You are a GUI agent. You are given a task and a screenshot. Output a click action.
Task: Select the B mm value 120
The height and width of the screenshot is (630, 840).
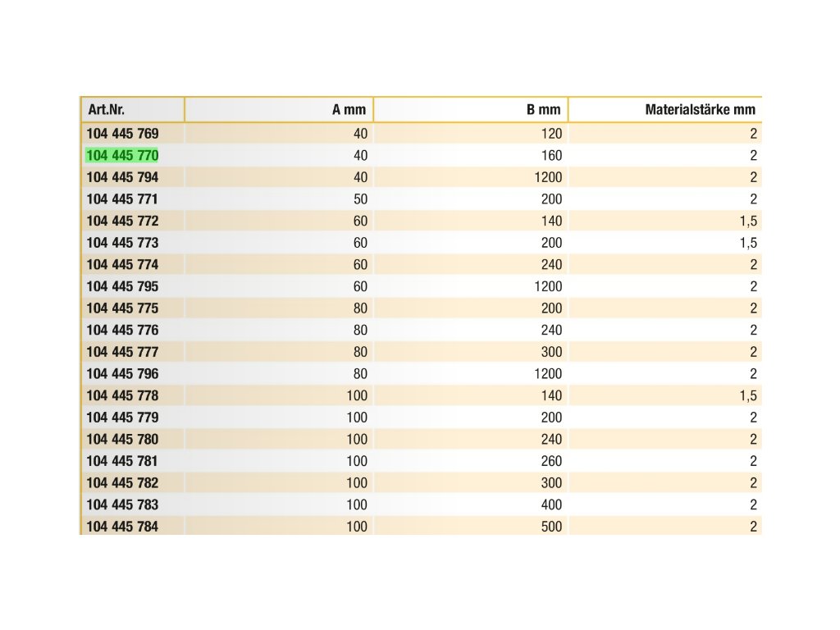coord(551,134)
